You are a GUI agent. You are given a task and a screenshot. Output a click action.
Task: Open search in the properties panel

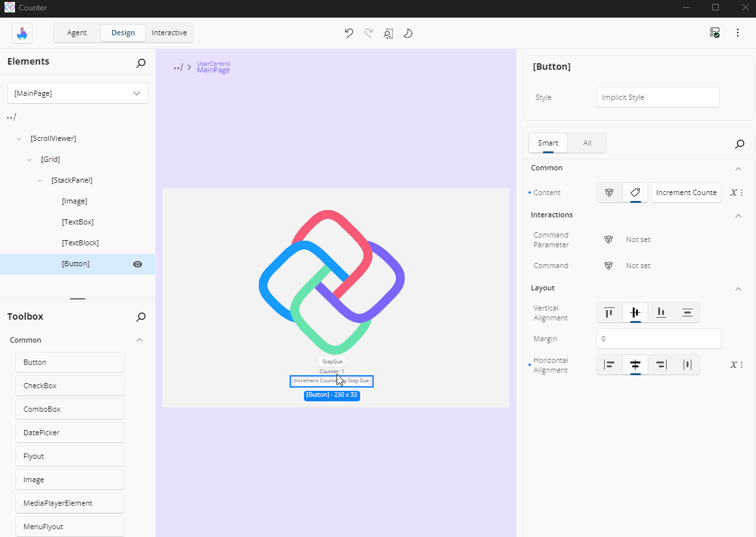740,144
